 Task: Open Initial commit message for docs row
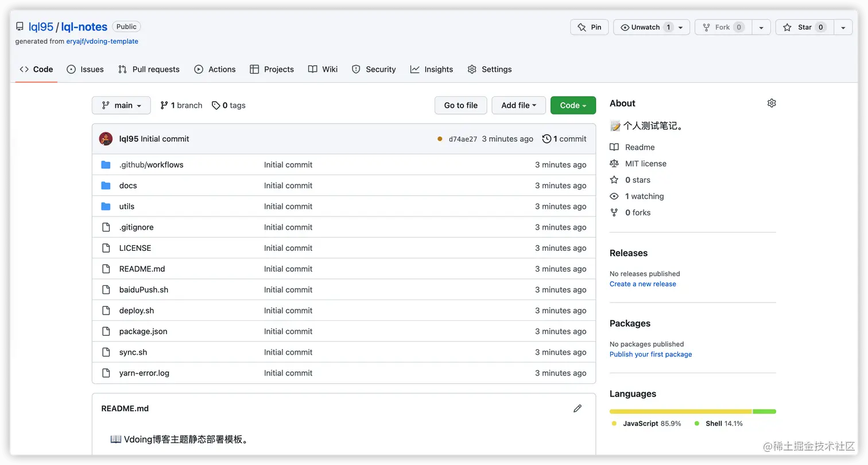click(288, 185)
